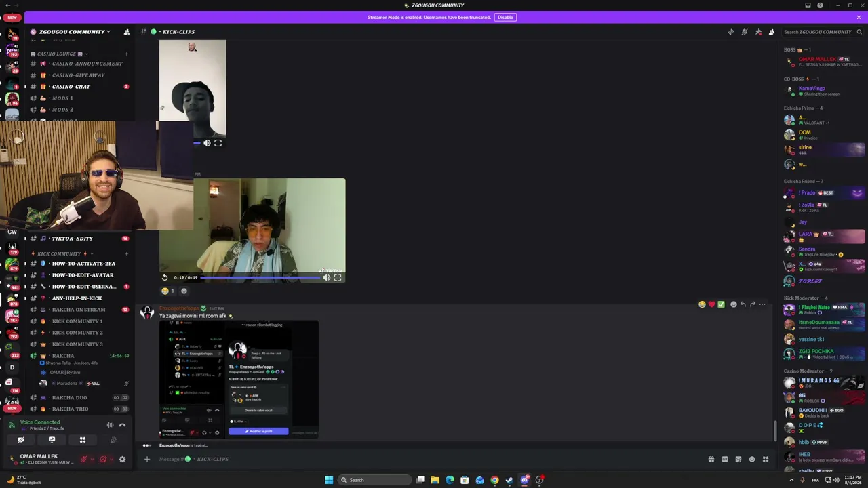Launch File Explorer from the taskbar
The image size is (868, 488).
435,480
